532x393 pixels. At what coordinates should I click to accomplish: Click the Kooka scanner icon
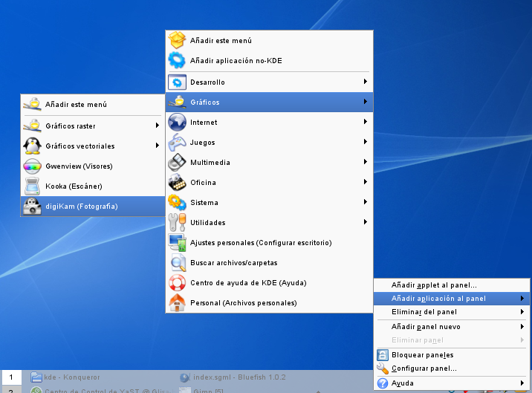[32, 186]
